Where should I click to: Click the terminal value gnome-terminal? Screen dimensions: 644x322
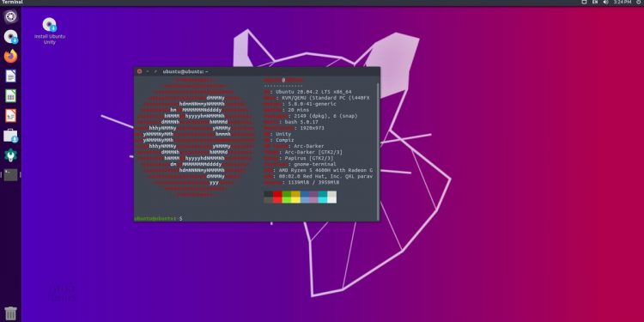pos(315,164)
